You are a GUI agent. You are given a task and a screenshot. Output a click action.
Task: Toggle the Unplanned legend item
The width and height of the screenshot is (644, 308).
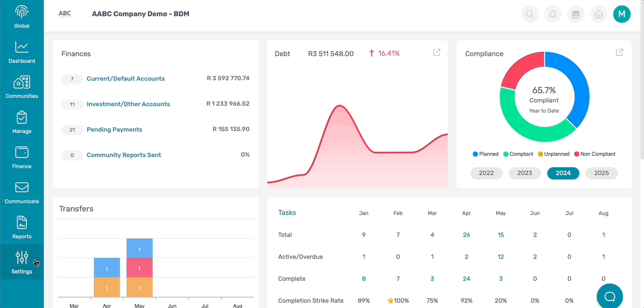(x=554, y=154)
